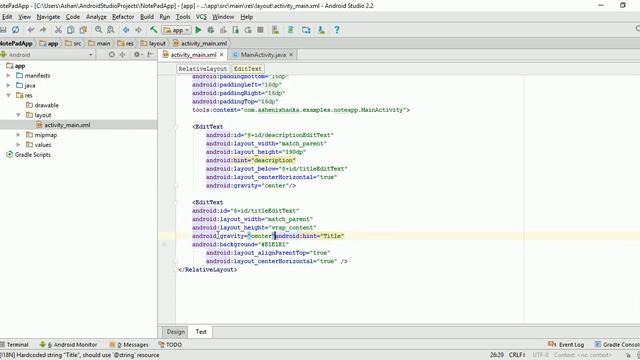Click the Synchronize icon in the toolbar
This screenshot has width=640, height=360.
(x=16, y=30)
